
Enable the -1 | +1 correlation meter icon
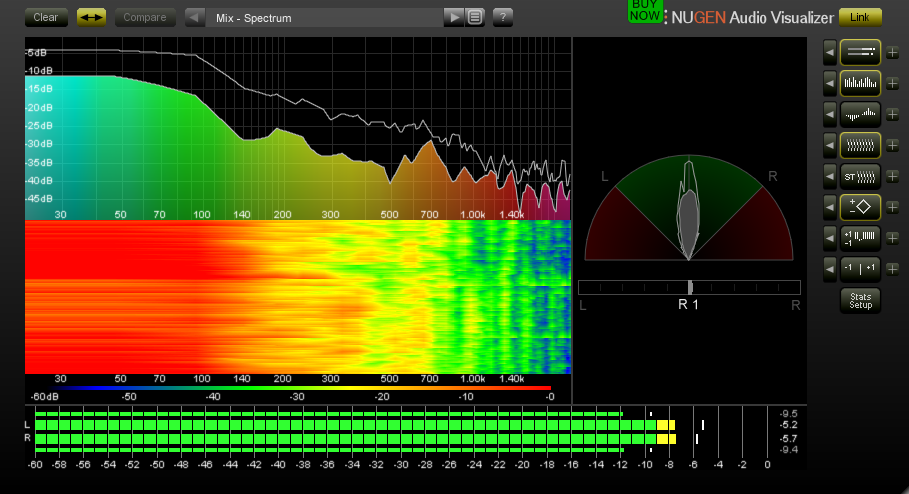pyautogui.click(x=860, y=270)
